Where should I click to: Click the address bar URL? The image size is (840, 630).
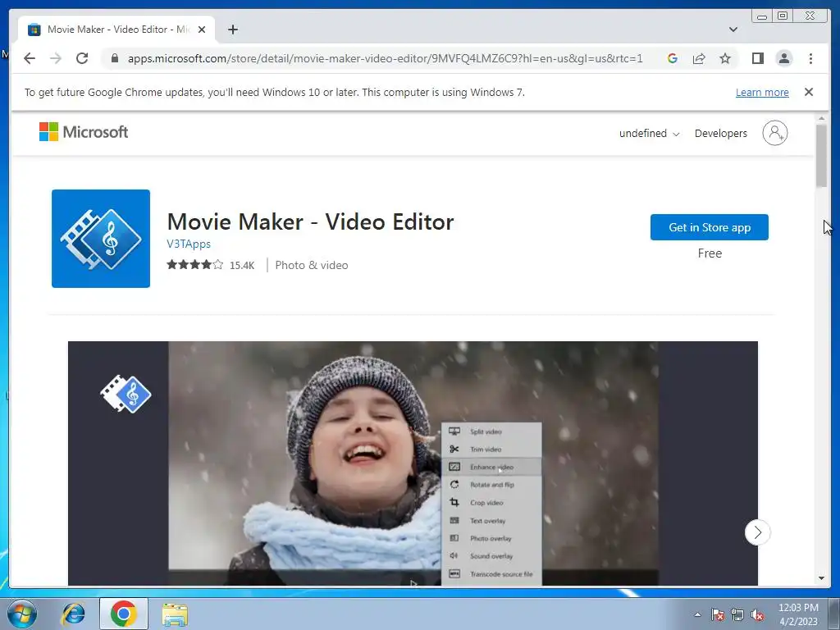click(386, 58)
